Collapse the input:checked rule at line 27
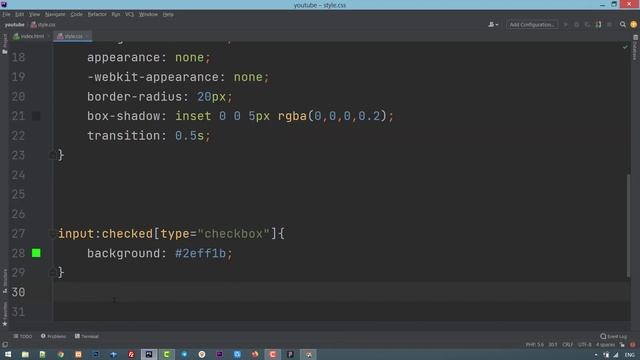 coord(52,234)
